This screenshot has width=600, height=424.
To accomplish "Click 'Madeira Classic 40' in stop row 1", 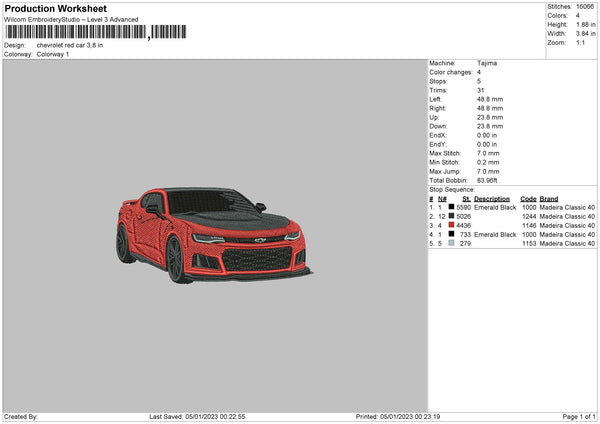I will (x=567, y=207).
